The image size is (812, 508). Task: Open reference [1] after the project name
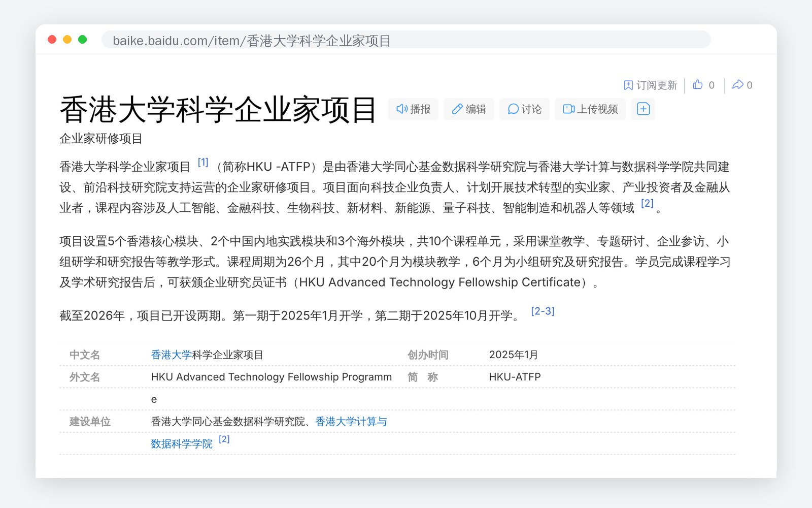point(203,163)
